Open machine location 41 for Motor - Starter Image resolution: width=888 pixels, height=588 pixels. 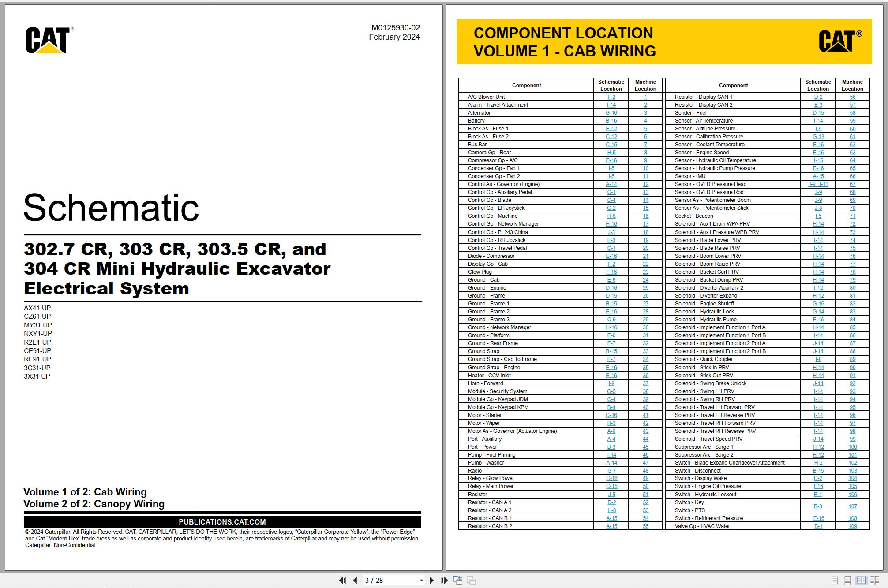(x=645, y=415)
